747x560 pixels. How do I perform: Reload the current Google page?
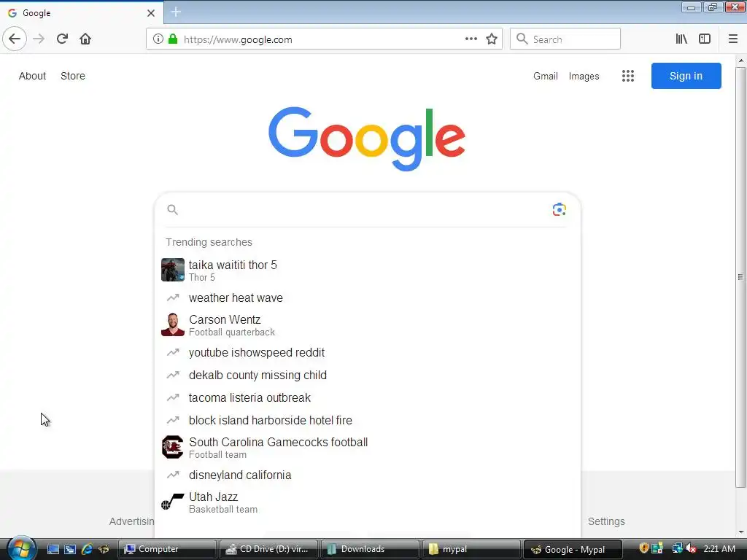coord(62,39)
